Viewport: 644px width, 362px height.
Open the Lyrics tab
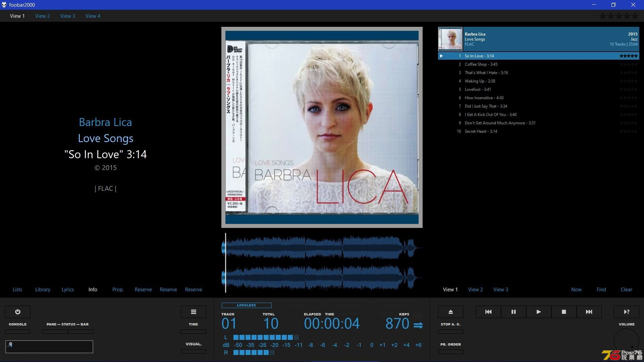pyautogui.click(x=67, y=289)
